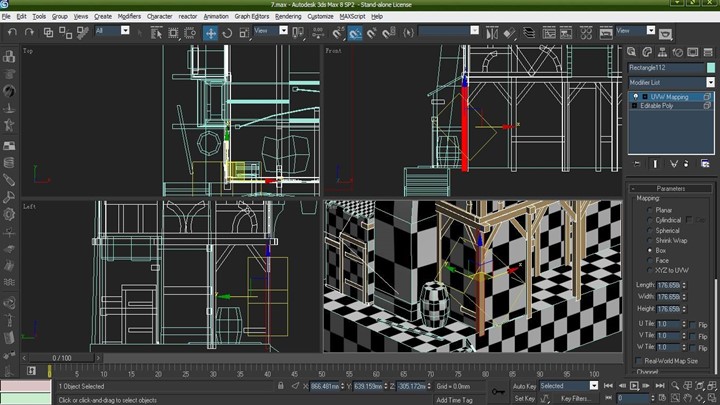Viewport: 720px width, 405px height.
Task: Activate the Select and Rotate tool
Action: (227, 33)
